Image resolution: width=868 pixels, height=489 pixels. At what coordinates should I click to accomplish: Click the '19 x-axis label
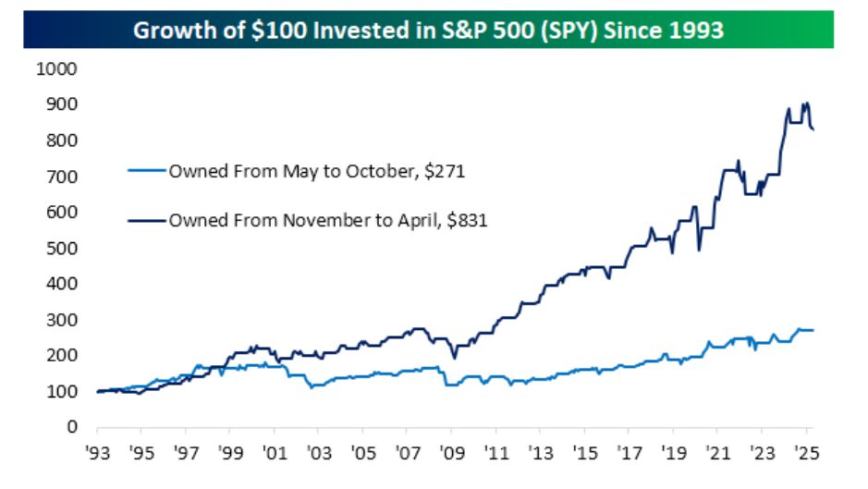[673, 452]
